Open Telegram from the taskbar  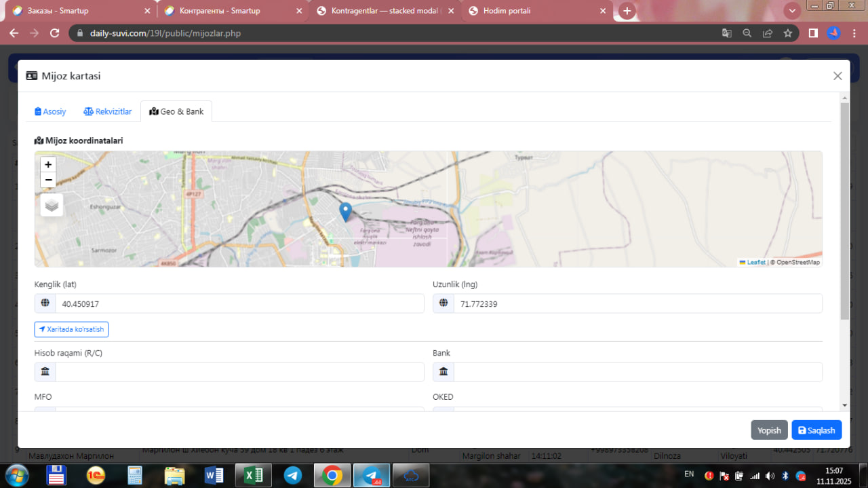coord(293,475)
